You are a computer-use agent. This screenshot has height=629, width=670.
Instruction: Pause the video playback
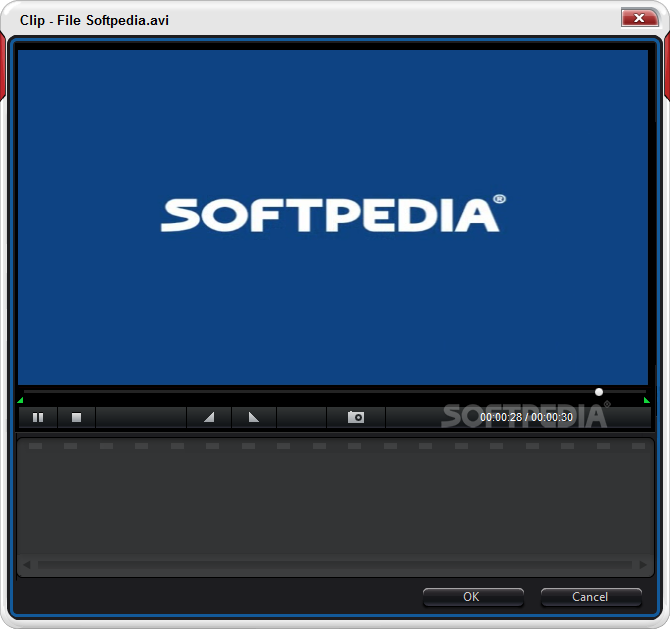[x=38, y=417]
